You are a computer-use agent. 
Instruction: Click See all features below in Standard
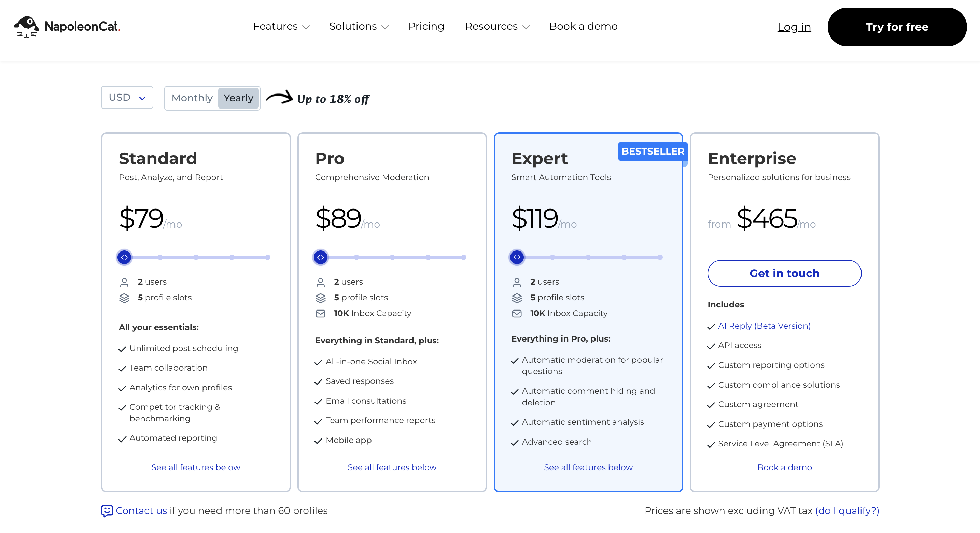pos(196,467)
